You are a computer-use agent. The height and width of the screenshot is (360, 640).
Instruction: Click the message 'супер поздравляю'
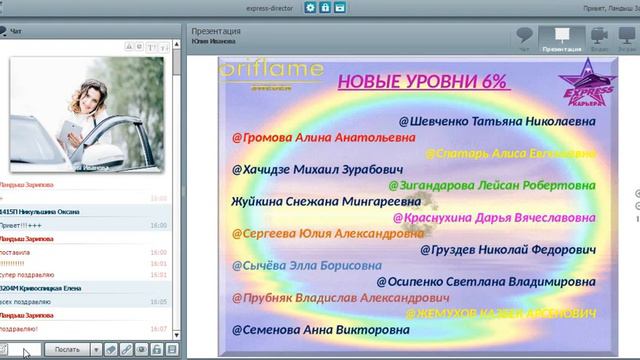pos(27,275)
